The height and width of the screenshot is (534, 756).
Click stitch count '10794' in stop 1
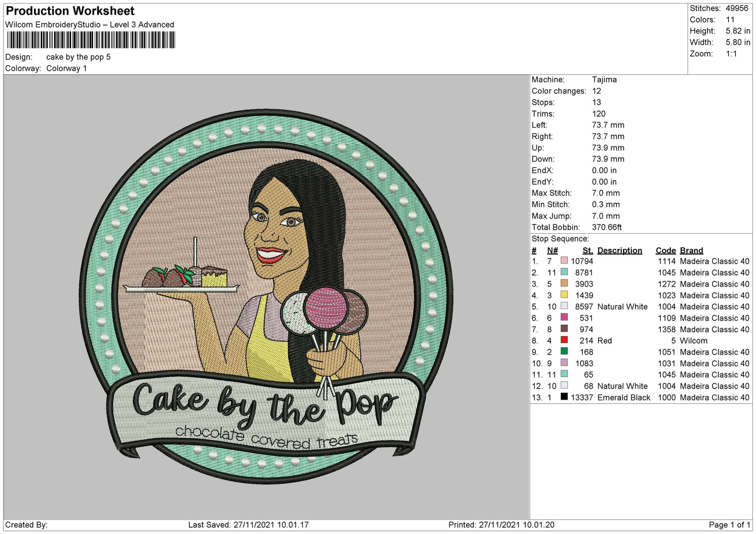tap(582, 261)
